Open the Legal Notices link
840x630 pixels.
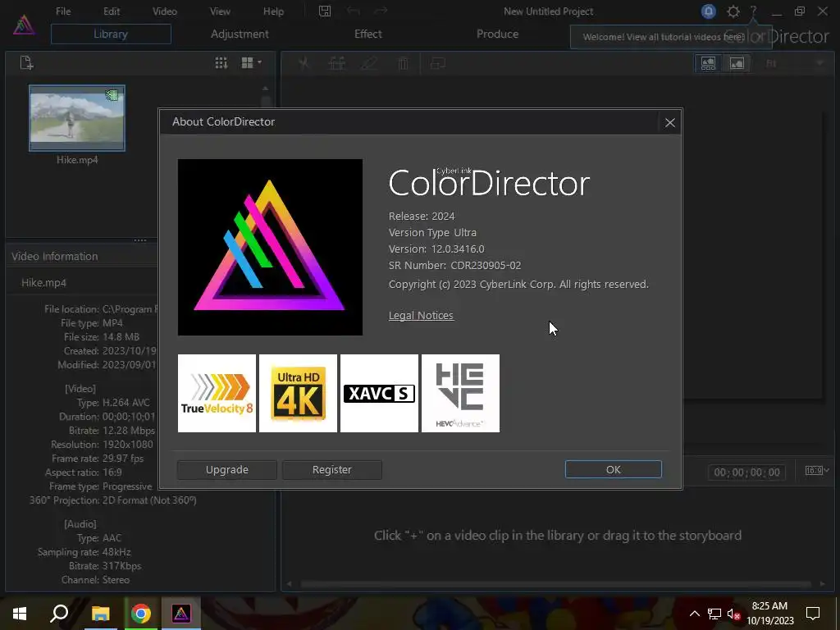click(x=421, y=316)
